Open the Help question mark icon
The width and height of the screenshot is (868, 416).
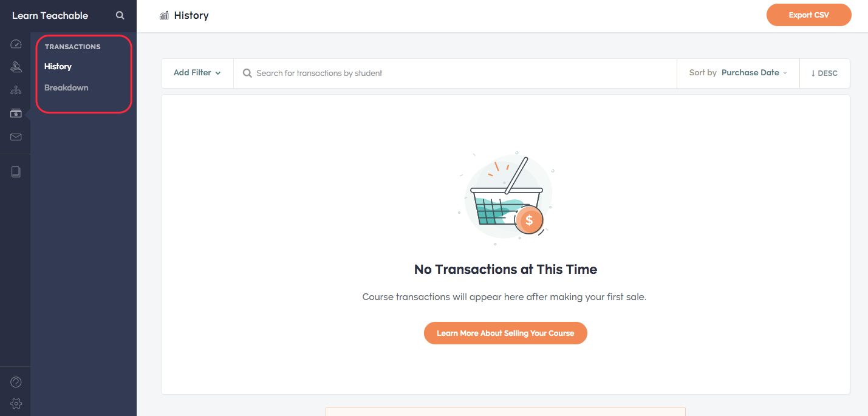pos(16,382)
